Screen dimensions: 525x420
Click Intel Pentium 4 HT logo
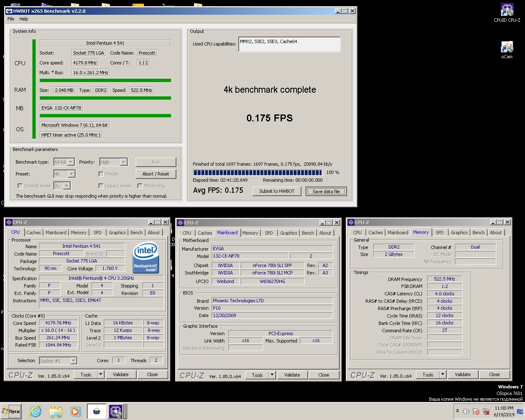point(146,258)
